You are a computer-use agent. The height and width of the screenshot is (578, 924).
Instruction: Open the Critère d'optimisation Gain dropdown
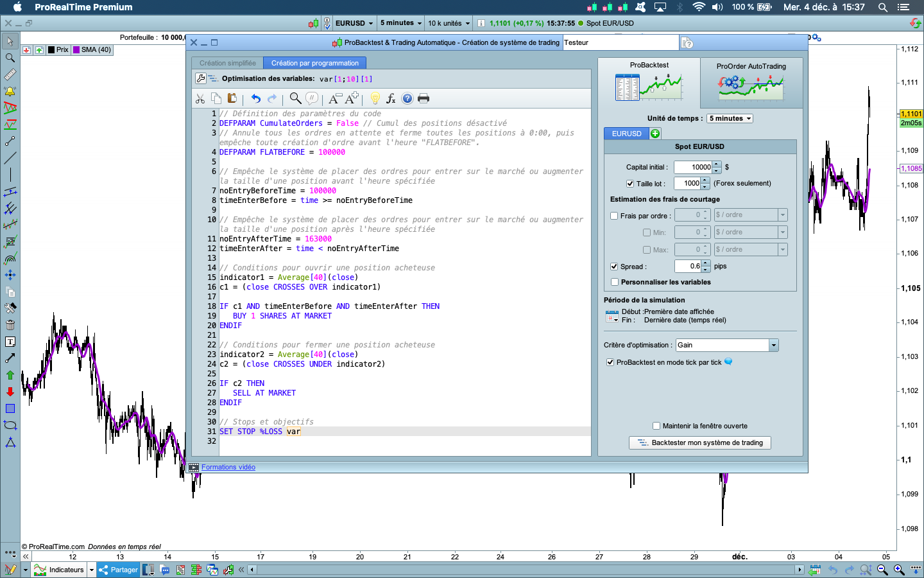pos(773,346)
